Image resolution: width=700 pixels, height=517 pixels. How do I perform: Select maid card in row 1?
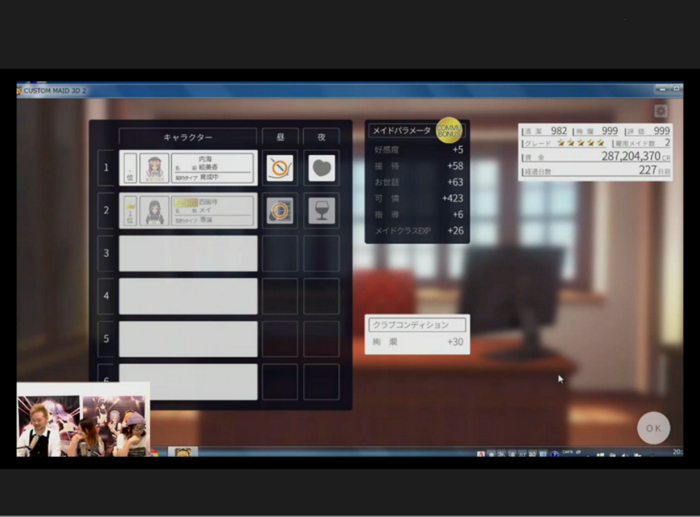[x=188, y=168]
